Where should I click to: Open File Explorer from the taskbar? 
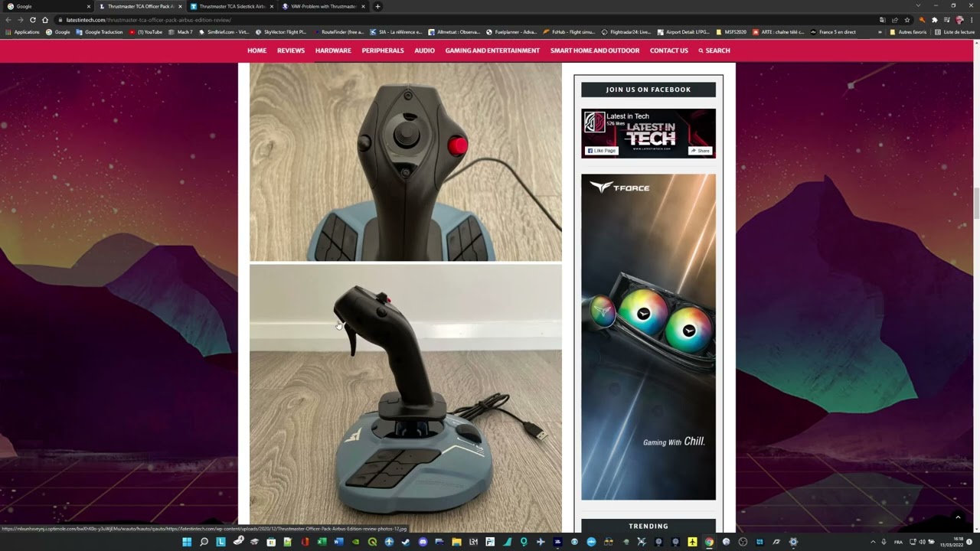[456, 542]
